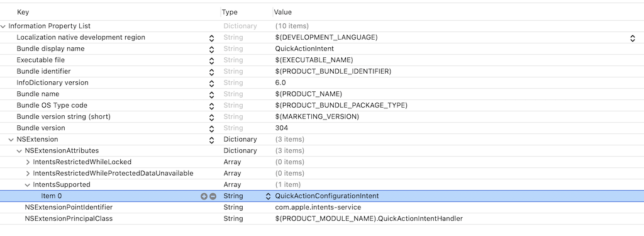Select the Bundle name key
Image resolution: width=644 pixels, height=236 pixels.
pyautogui.click(x=38, y=94)
